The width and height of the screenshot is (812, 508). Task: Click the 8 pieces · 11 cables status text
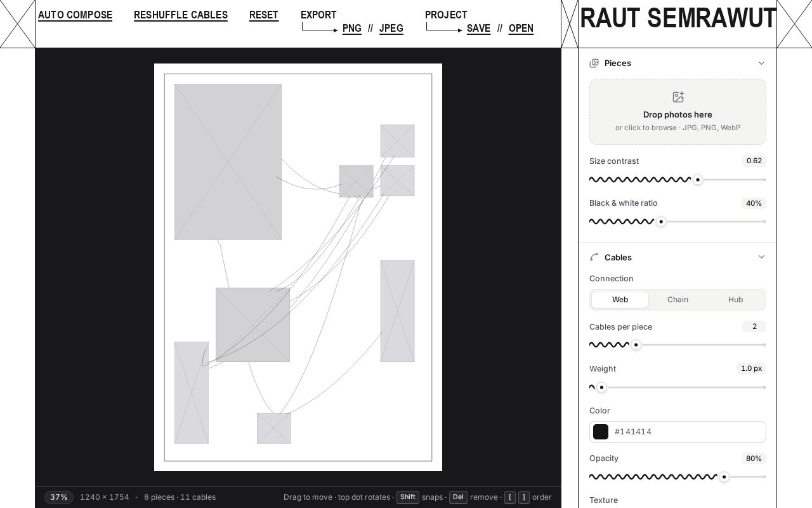[x=180, y=497]
